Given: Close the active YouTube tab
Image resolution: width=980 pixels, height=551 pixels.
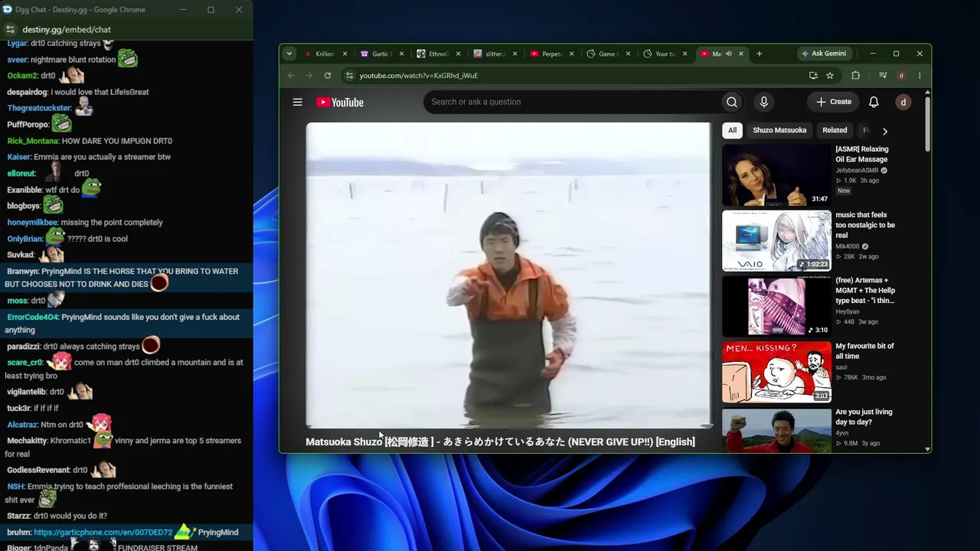Looking at the screenshot, I should pyautogui.click(x=741, y=54).
